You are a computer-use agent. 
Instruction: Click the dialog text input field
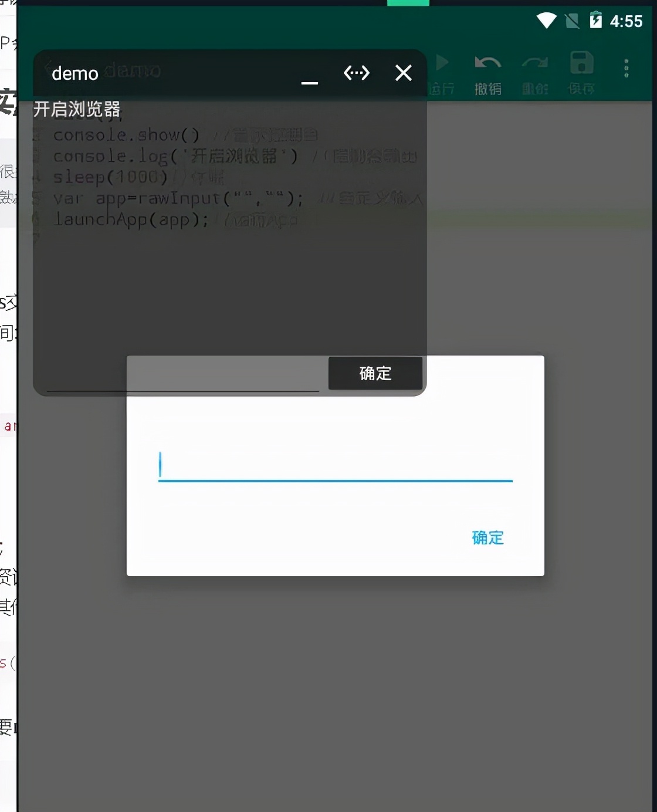(x=334, y=466)
